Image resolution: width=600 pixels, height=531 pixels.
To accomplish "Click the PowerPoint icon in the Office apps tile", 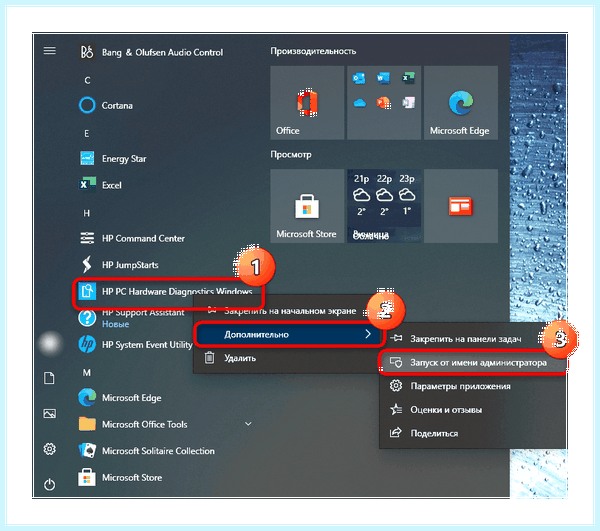I will [383, 103].
